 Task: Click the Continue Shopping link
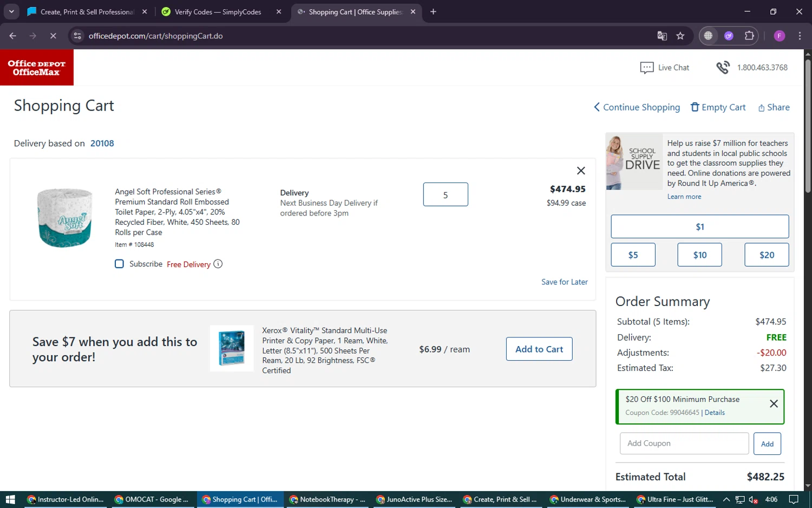[x=641, y=107]
